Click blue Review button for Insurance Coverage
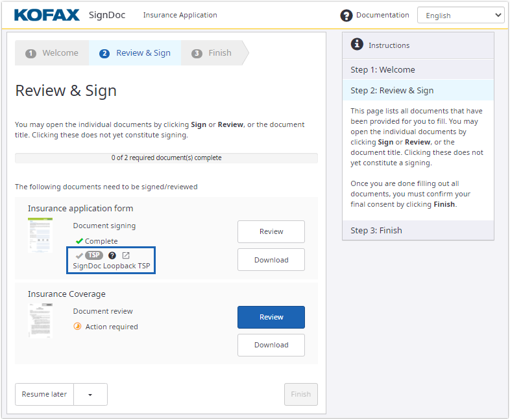This screenshot has height=420, width=510. [271, 317]
